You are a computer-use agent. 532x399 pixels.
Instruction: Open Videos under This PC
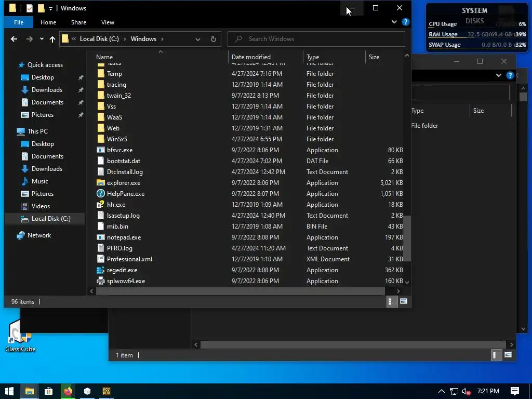[41, 206]
